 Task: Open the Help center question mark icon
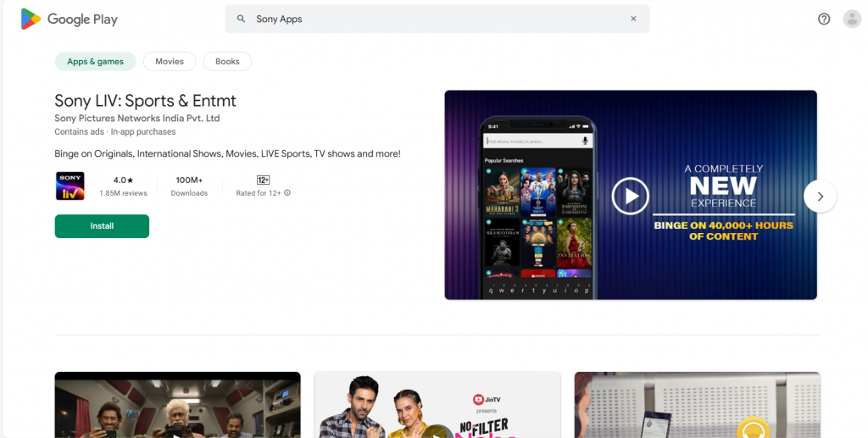[824, 19]
